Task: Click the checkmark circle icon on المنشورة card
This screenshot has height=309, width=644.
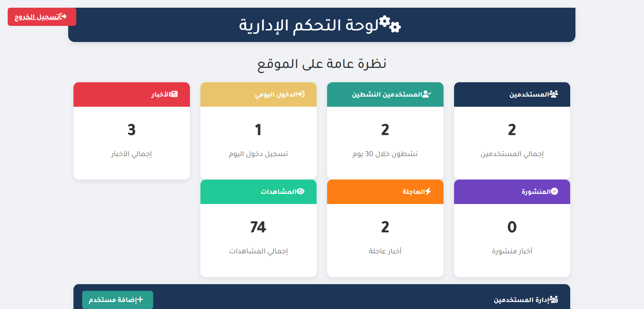Action: [x=554, y=191]
